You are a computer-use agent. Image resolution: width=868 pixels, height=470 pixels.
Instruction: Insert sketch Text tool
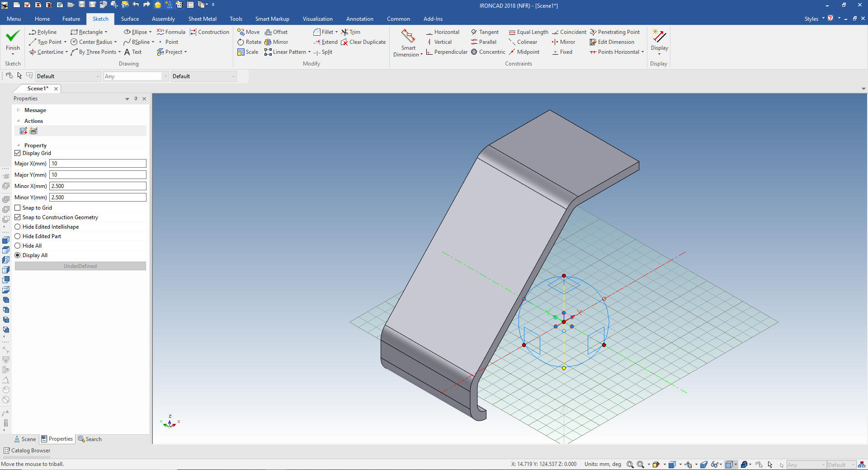pyautogui.click(x=133, y=52)
